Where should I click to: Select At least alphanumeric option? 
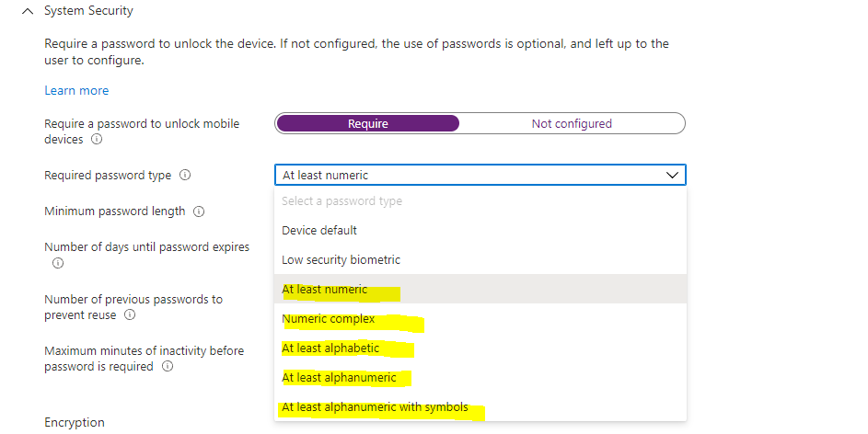(x=480, y=378)
